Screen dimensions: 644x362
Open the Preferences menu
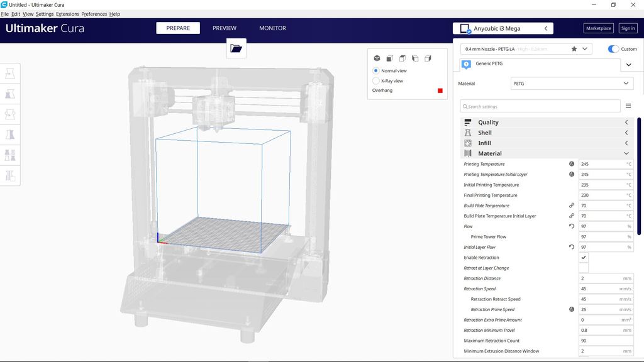click(x=94, y=14)
